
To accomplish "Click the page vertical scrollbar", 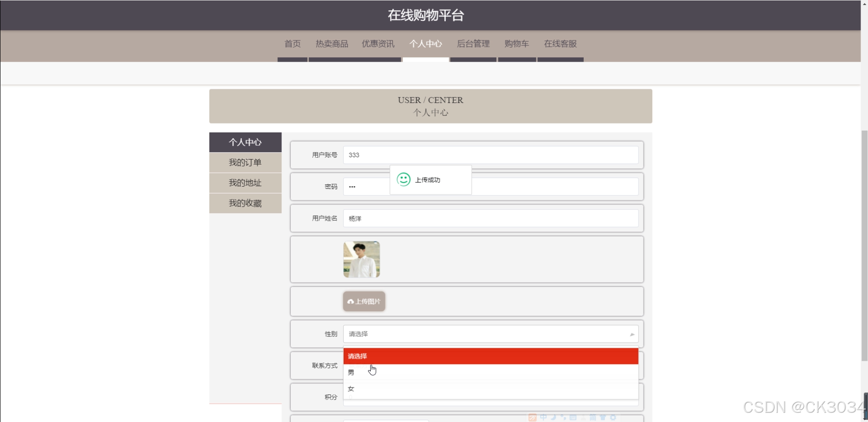I will click(864, 246).
